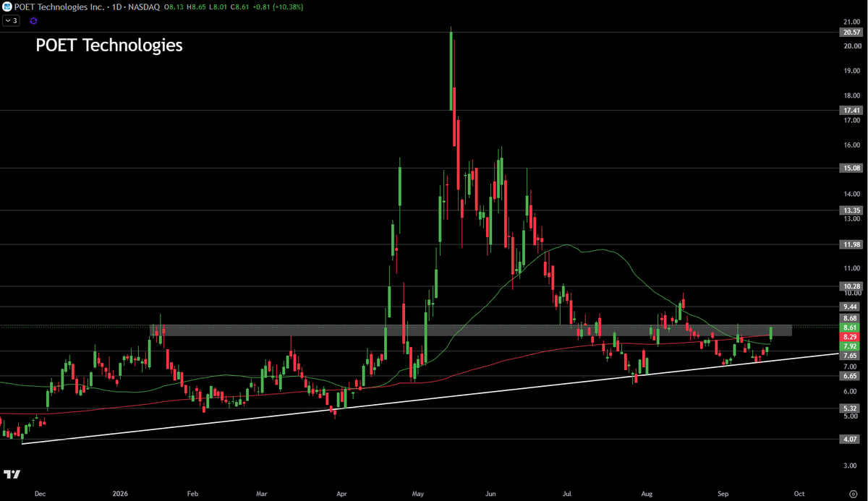Select the large POET Technologies text annotation

click(x=109, y=46)
